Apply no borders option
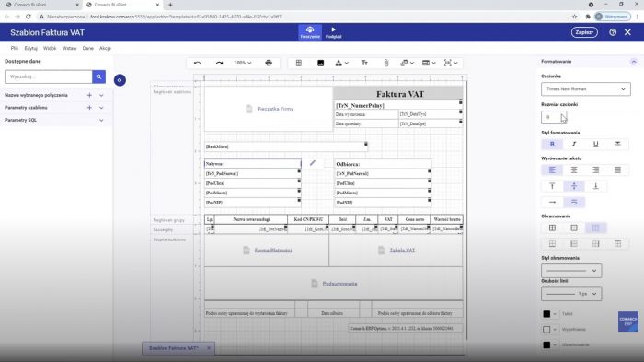This screenshot has width=644, height=362. point(596,228)
